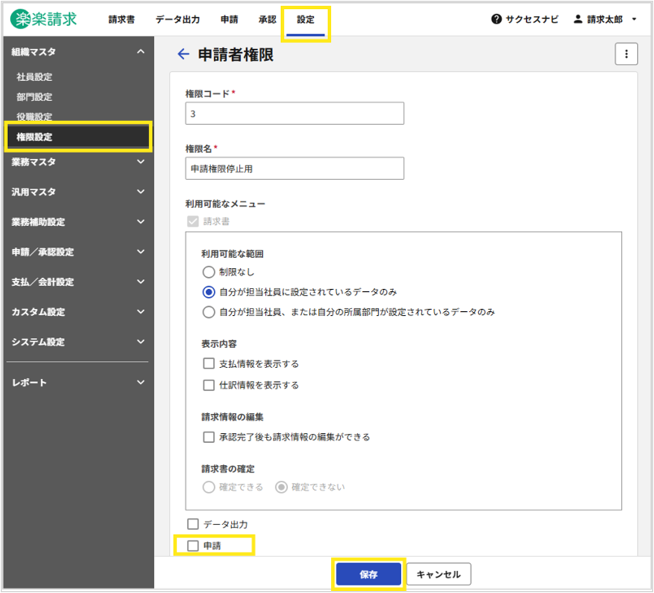The width and height of the screenshot is (654, 593).
Task: Select 社員設定 in the sidebar
Action: click(35, 77)
